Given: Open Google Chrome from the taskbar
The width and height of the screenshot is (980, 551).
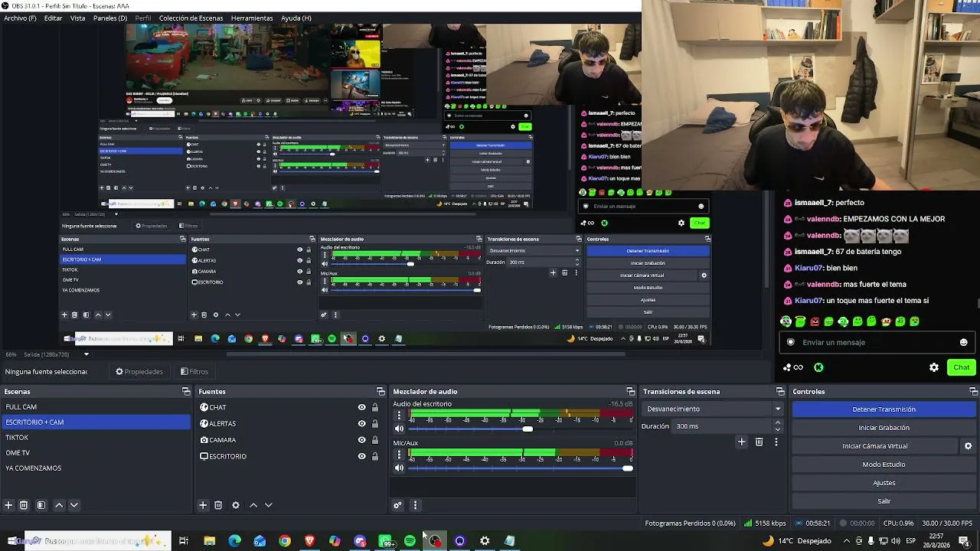Looking at the screenshot, I should pos(285,541).
